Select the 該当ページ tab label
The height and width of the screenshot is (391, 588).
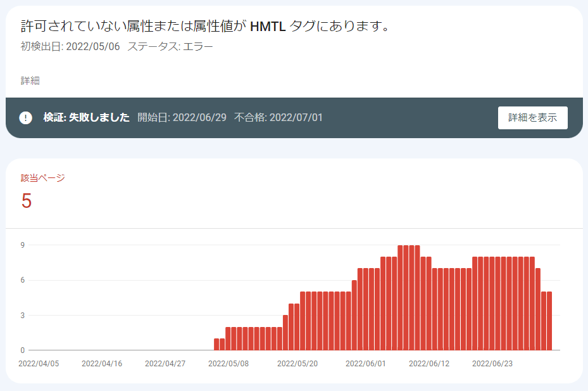pos(42,178)
